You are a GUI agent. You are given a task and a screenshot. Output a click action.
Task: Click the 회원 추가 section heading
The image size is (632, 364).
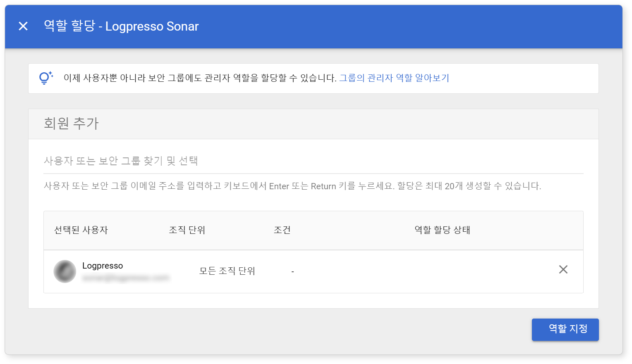tap(71, 124)
